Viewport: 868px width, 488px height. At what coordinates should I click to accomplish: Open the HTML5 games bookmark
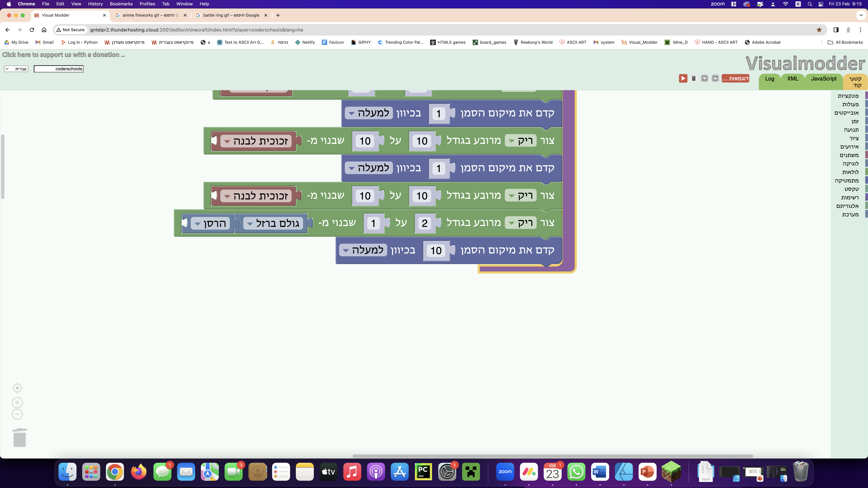448,42
